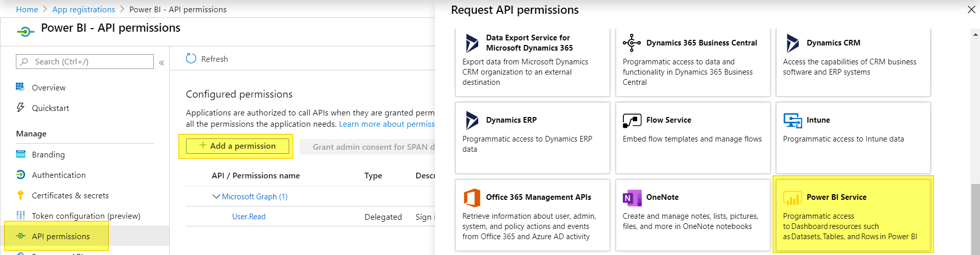Viewport: 980px width, 255px height.
Task: Go to Authentication in Manage menu
Action: coord(59,175)
